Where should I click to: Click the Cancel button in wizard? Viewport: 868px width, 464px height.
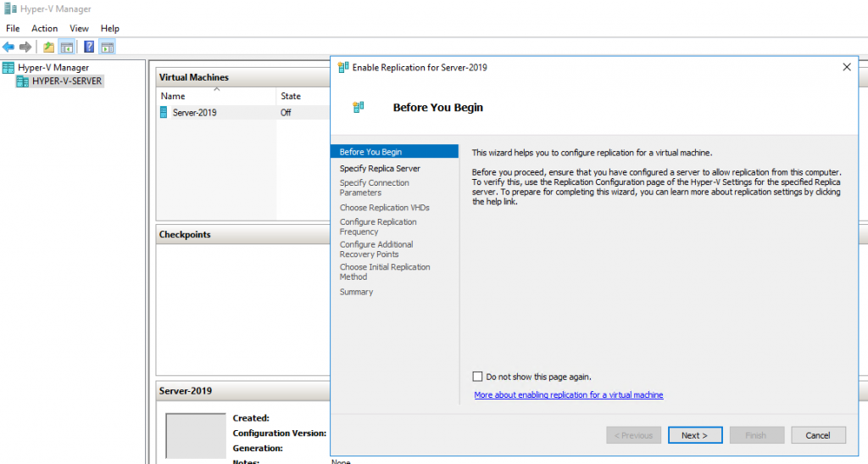(x=818, y=435)
